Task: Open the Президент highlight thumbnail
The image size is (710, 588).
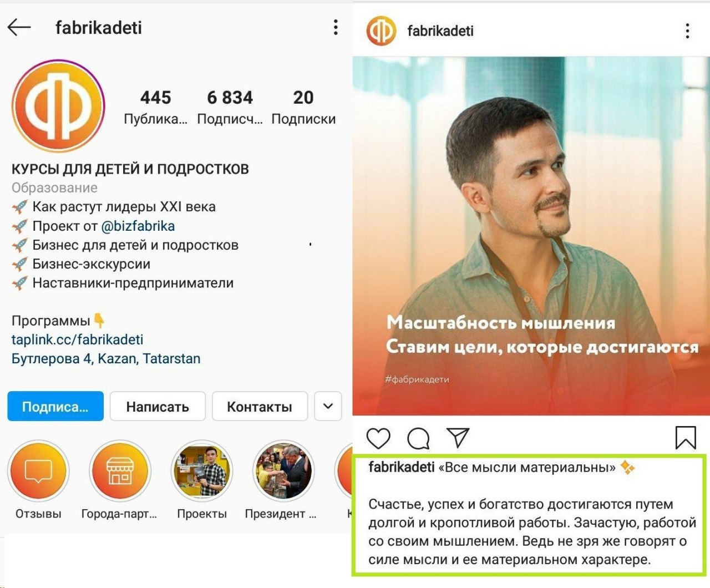Action: pos(283,471)
